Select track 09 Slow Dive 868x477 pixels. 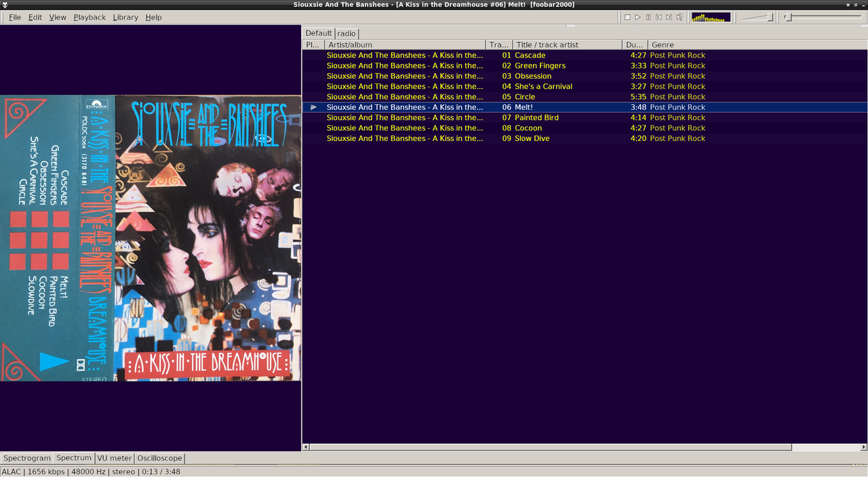pyautogui.click(x=585, y=138)
